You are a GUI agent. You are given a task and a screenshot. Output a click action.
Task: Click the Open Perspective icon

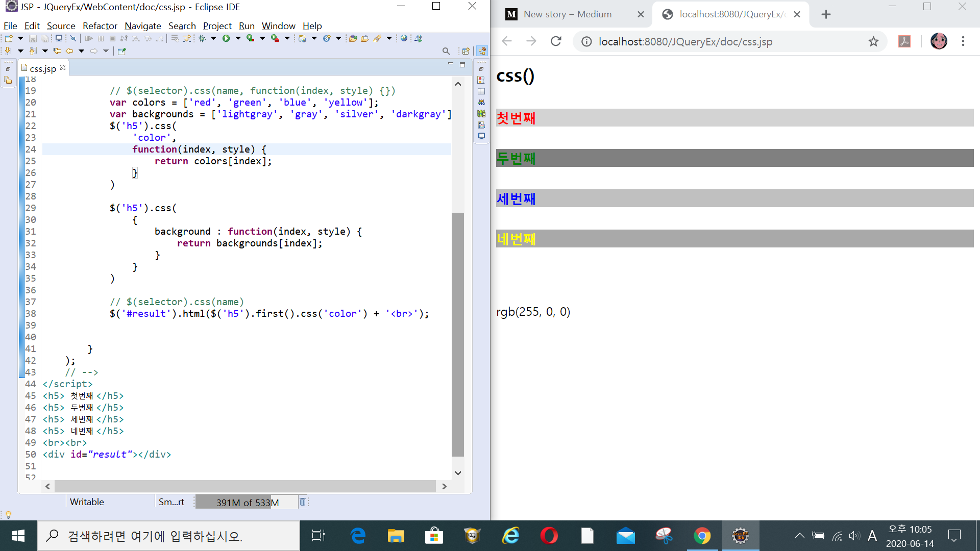465,51
